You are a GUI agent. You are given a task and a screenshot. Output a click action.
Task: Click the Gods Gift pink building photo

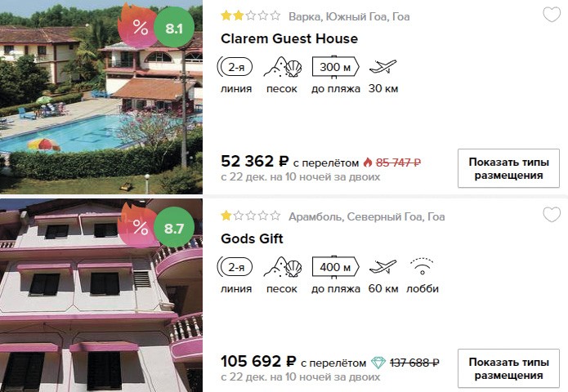tap(101, 296)
